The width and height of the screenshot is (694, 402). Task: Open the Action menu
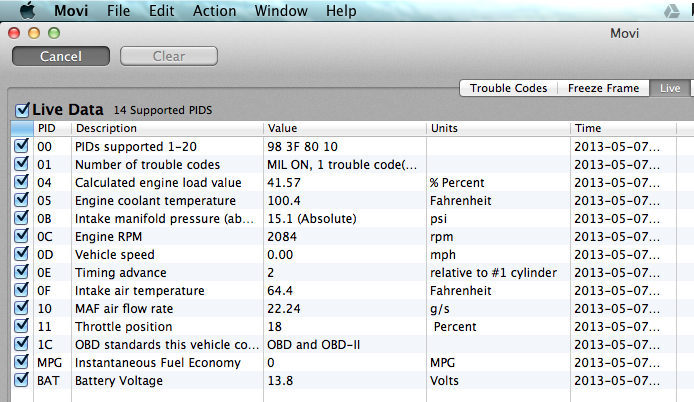coord(214,11)
